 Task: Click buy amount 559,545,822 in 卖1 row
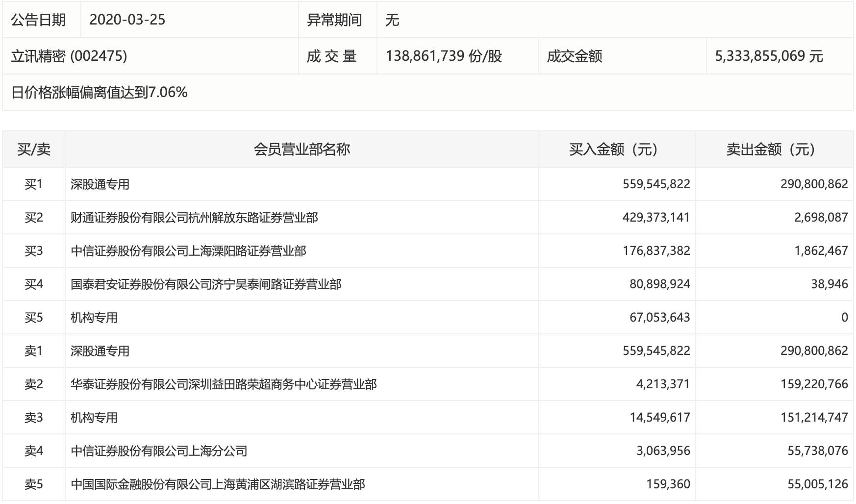[656, 351]
